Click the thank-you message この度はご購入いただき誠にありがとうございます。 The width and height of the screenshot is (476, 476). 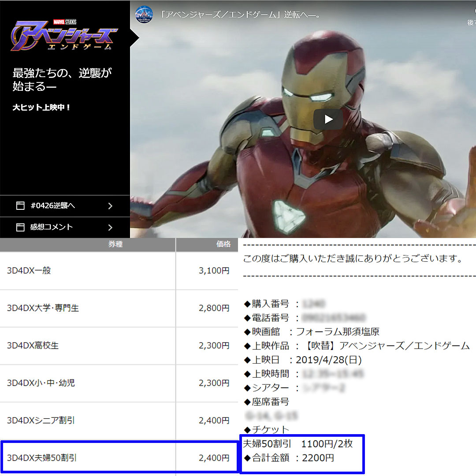tap(353, 259)
